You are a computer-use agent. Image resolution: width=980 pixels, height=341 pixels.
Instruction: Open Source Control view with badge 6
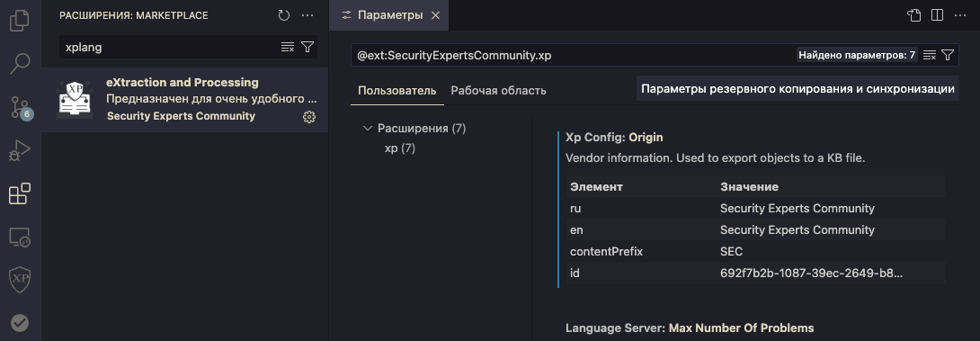pos(21,107)
